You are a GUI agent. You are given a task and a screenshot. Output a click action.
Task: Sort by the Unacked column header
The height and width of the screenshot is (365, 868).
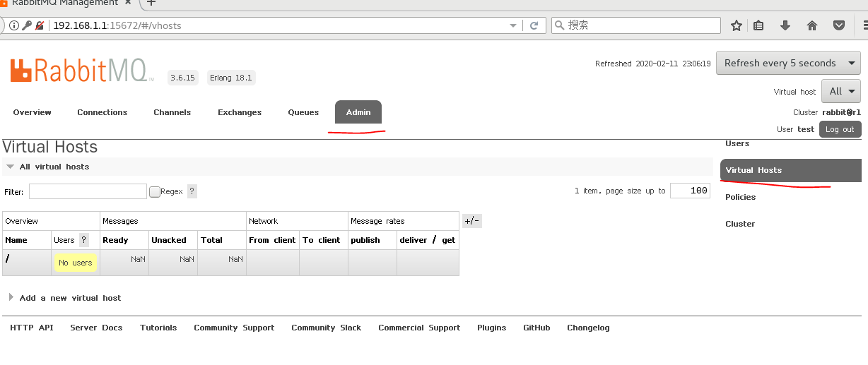click(169, 240)
